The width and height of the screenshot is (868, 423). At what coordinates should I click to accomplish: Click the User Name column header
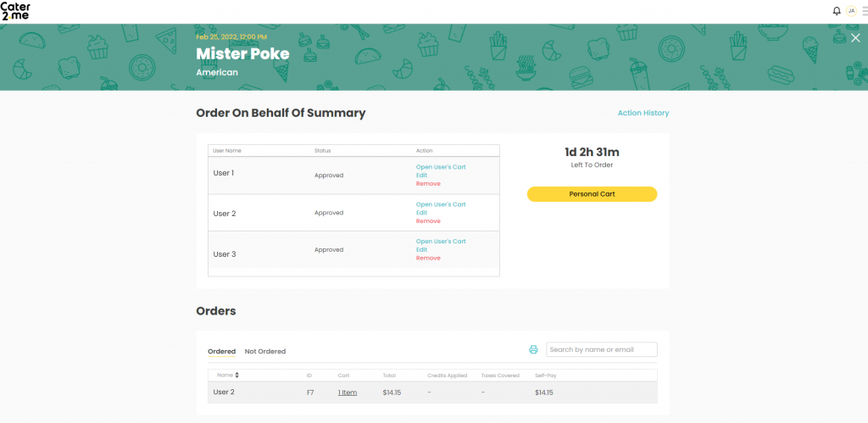[227, 151]
